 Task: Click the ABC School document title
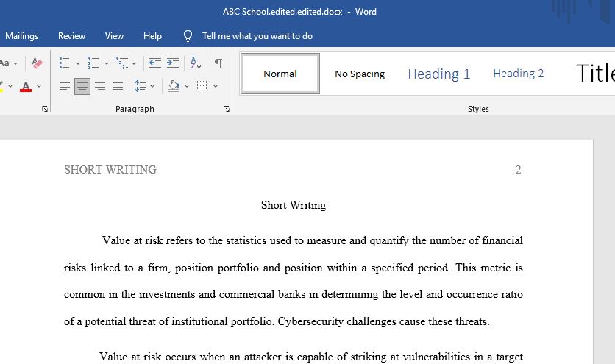click(x=282, y=12)
